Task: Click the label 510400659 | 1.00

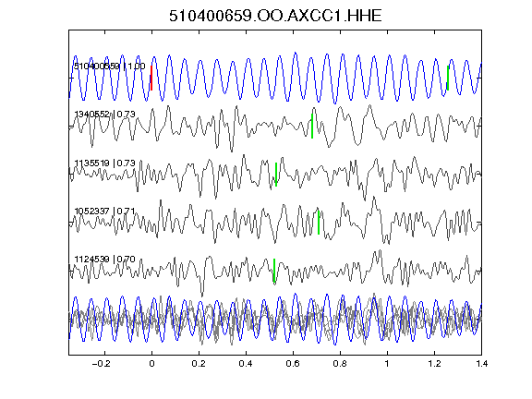Action: click(x=110, y=66)
